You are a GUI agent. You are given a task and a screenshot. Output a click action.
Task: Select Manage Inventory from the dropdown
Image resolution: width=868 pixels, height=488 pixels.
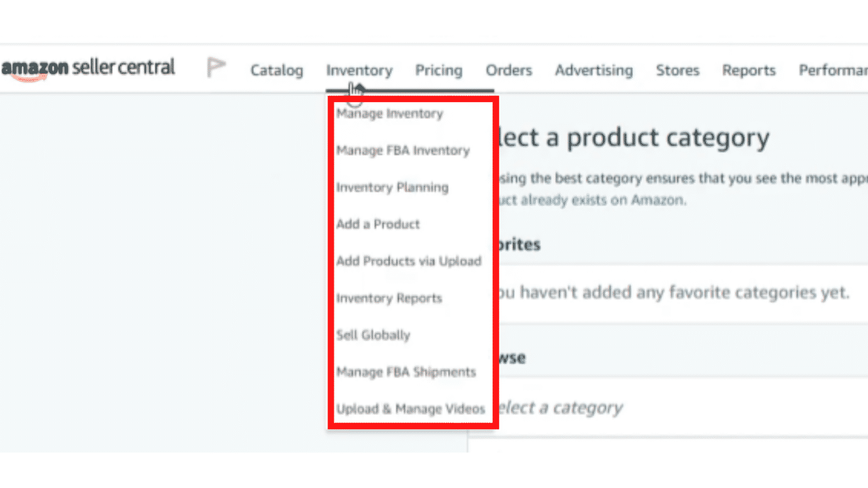(389, 114)
